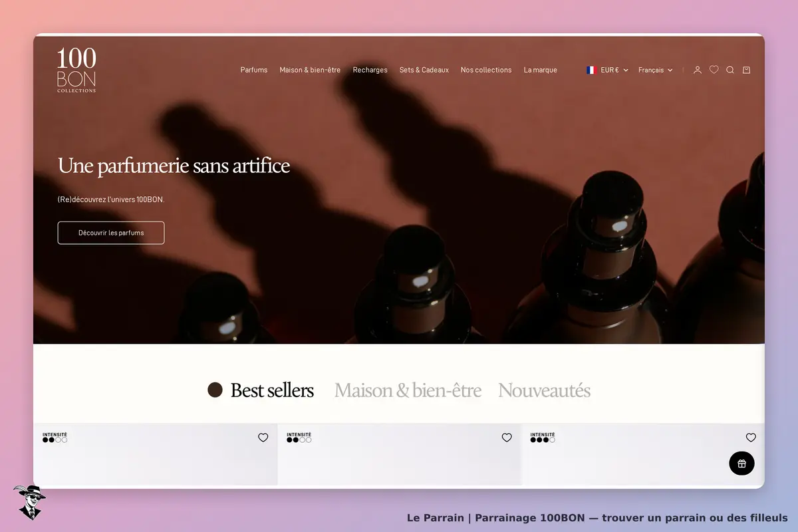Screen dimensions: 798x532
Task: Favorite the product card with three intensity dots
Action: [x=751, y=438]
